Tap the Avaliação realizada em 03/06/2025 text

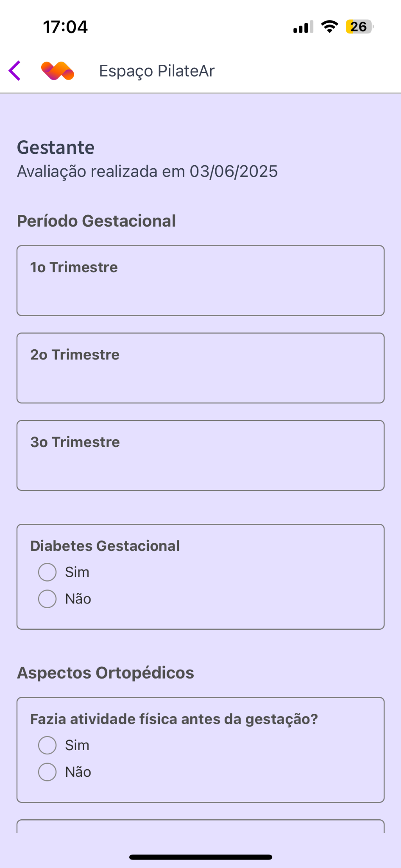147,172
